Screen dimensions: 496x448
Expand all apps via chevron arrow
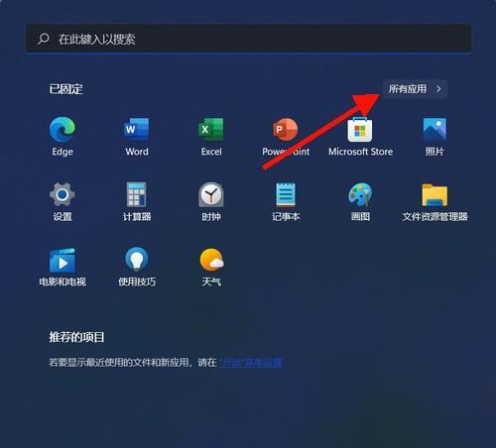[x=438, y=89]
